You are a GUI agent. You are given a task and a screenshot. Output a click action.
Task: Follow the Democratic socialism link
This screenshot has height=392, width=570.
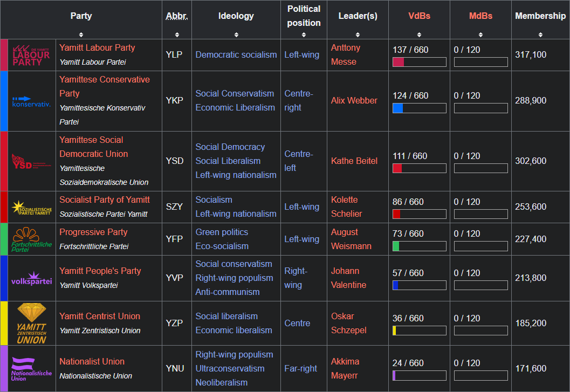(x=236, y=54)
